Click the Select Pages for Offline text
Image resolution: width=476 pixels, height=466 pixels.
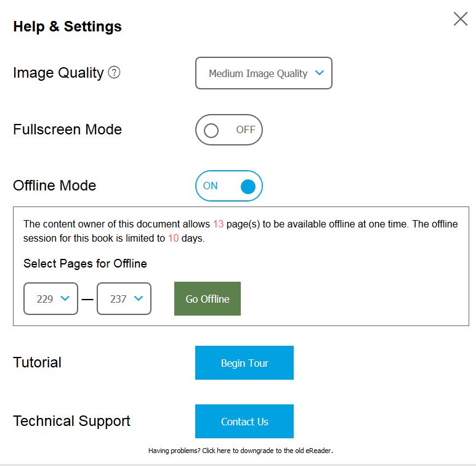point(85,263)
